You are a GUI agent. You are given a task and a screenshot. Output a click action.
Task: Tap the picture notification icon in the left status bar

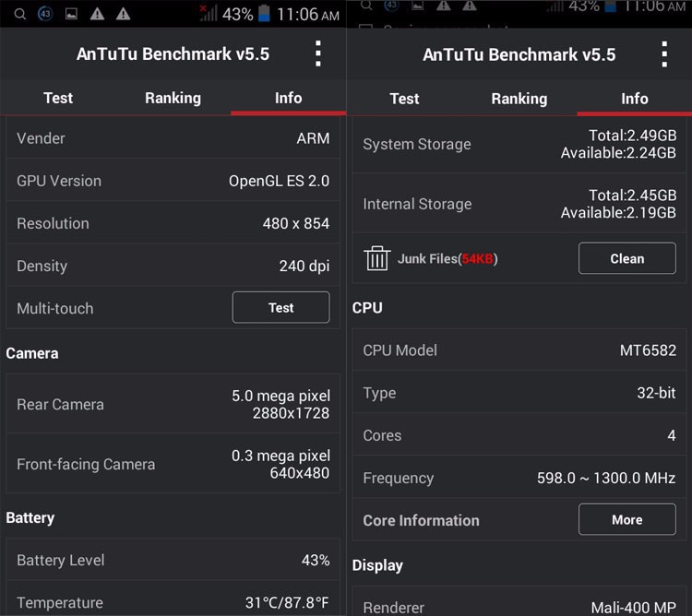[71, 14]
